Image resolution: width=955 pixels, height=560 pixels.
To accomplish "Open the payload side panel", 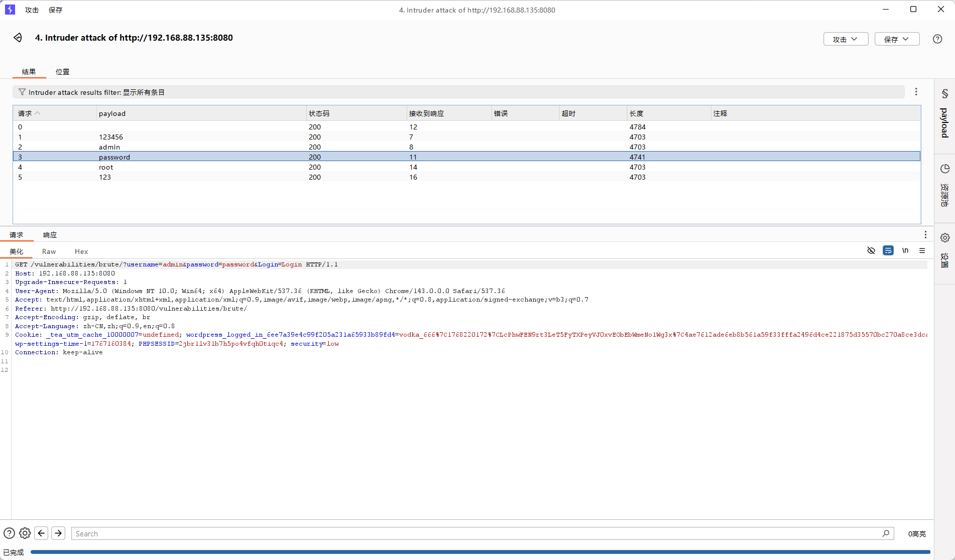I will 944,116.
